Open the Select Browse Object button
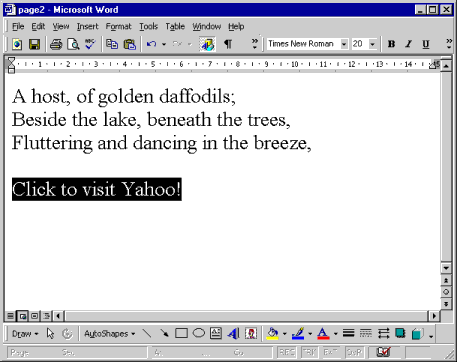This screenshot has width=457, height=362. (x=446, y=292)
